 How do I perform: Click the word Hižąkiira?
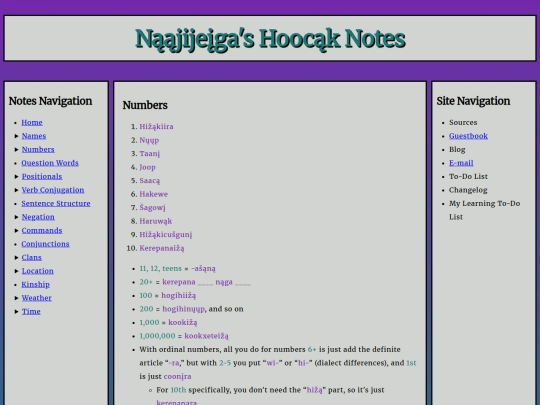tap(156, 127)
